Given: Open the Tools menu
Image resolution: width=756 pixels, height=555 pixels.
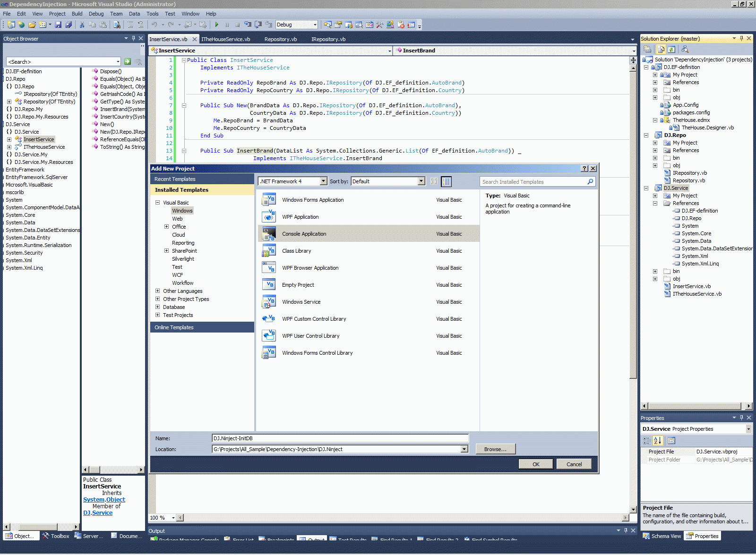Looking at the screenshot, I should click(152, 14).
